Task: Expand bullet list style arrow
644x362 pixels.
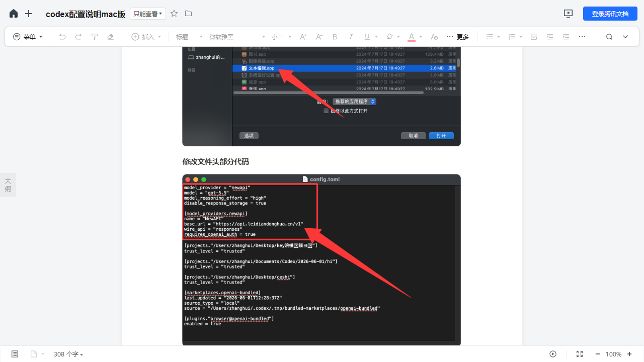Action: [x=499, y=37]
